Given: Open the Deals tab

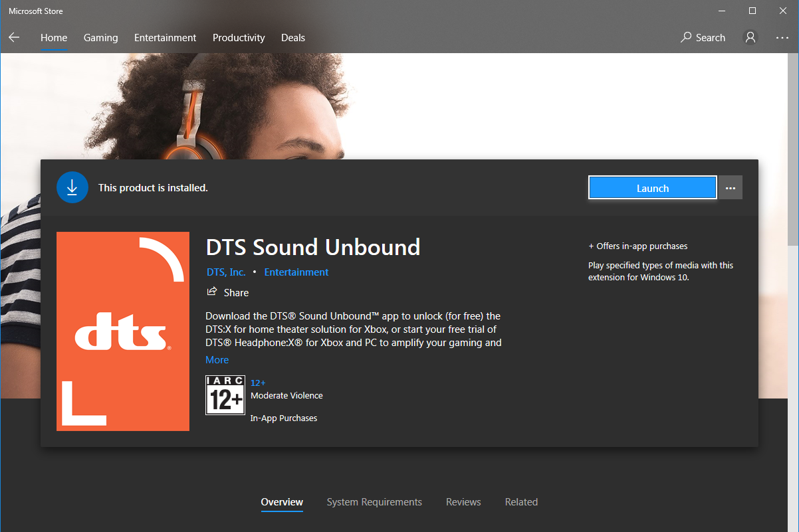Looking at the screenshot, I should pyautogui.click(x=293, y=38).
